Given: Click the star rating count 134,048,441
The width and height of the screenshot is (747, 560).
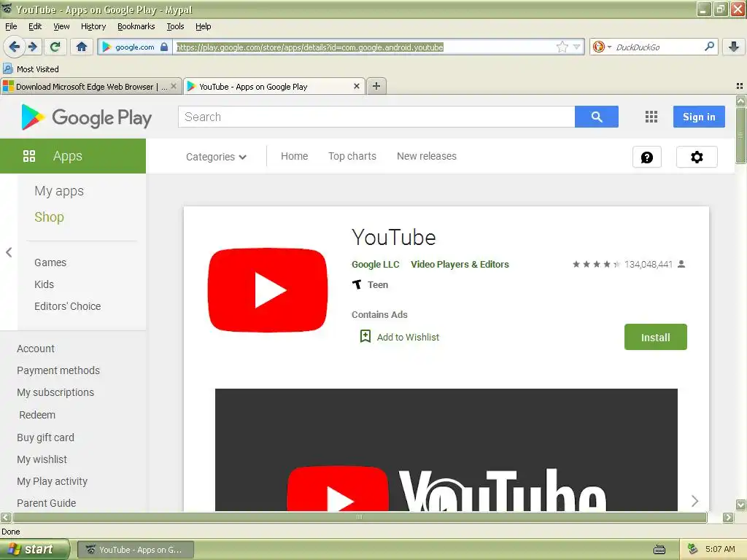Looking at the screenshot, I should (648, 264).
